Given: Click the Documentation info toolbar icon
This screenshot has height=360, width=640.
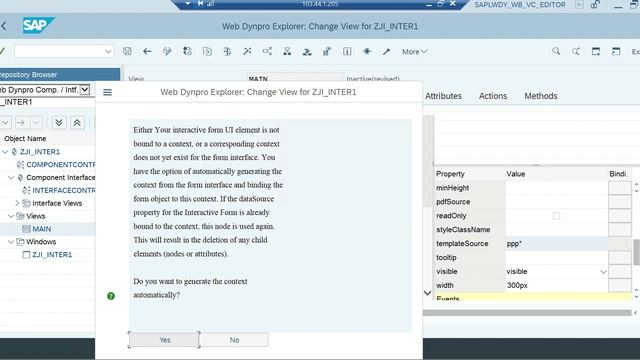Looking at the screenshot, I should click(x=347, y=51).
